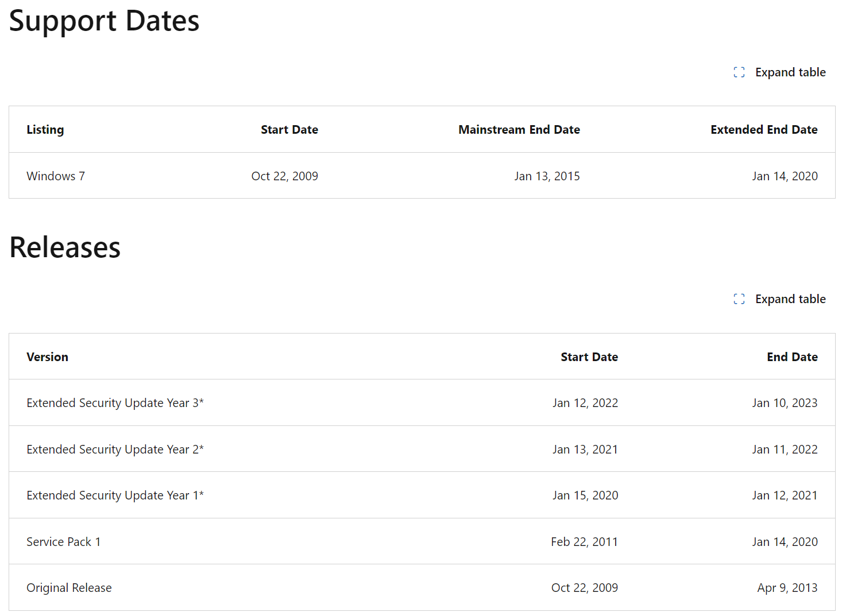This screenshot has height=616, width=842.
Task: Select the 'Jan 10, 2023' end date
Action: click(785, 403)
